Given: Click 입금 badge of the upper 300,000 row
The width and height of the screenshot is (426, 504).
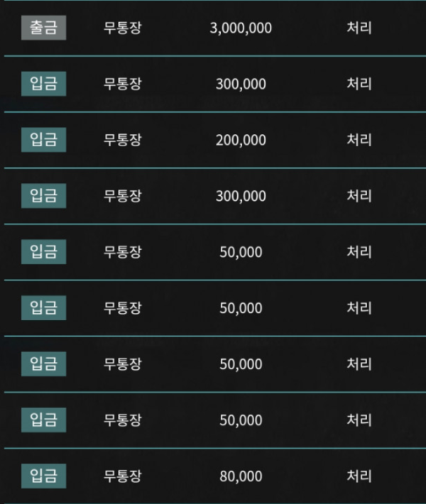Looking at the screenshot, I should (43, 84).
